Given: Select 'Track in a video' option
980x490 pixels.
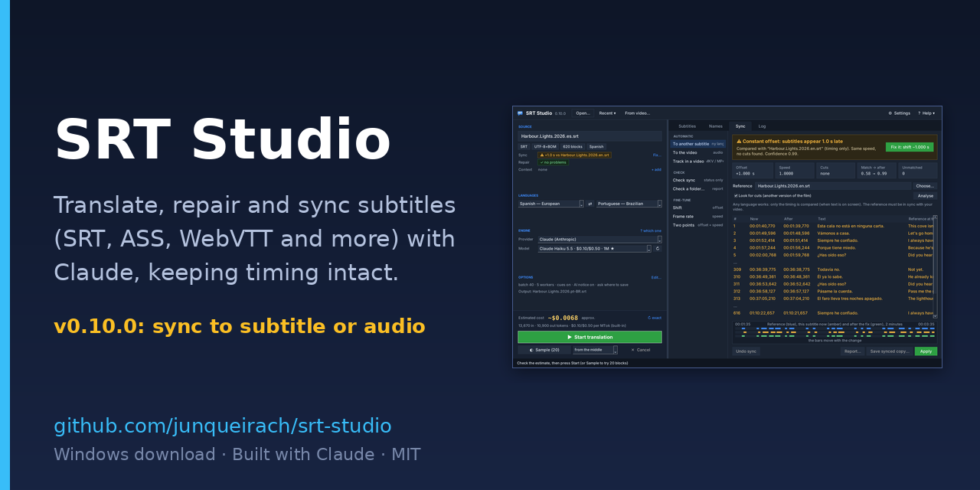Looking at the screenshot, I should click(697, 161).
